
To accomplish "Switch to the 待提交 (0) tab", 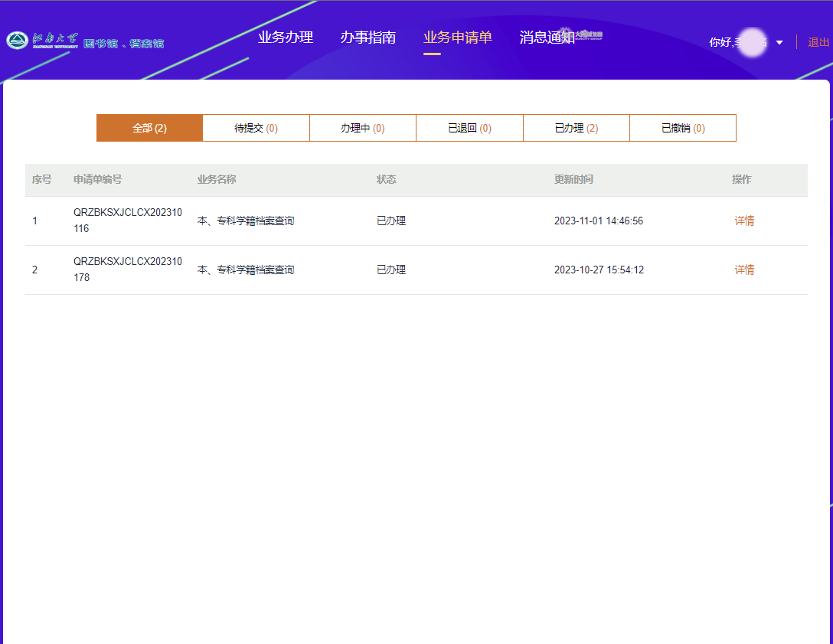I will 256,128.
